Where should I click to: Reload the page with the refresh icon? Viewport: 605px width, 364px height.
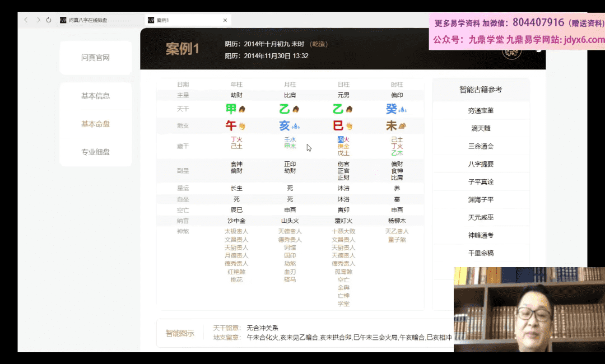49,20
